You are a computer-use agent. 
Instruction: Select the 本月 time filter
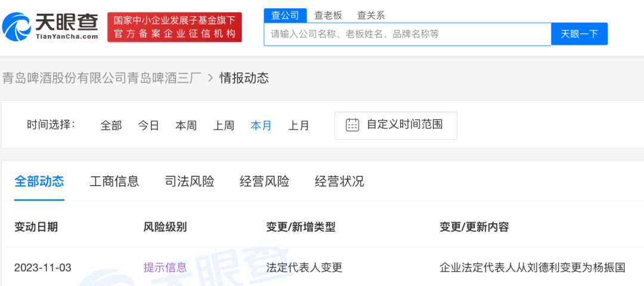261,125
